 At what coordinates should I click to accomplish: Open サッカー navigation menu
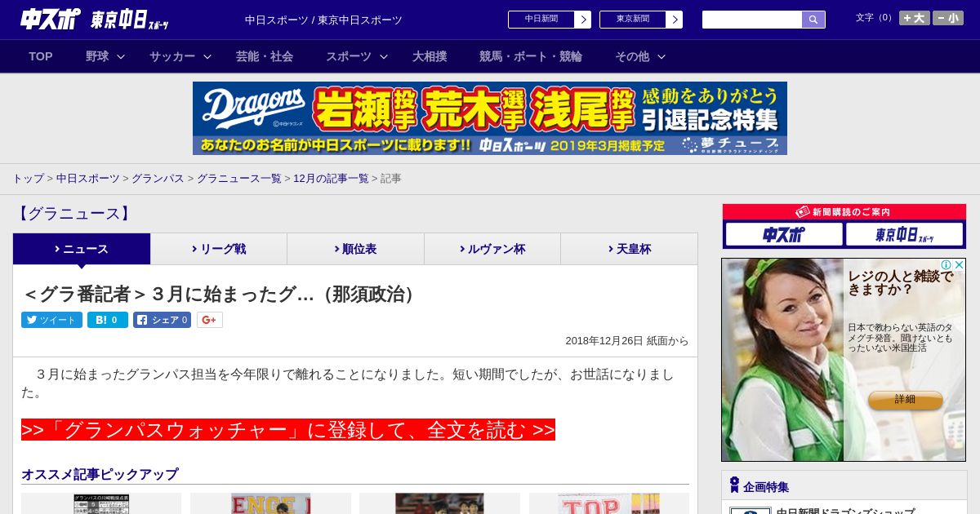(172, 56)
